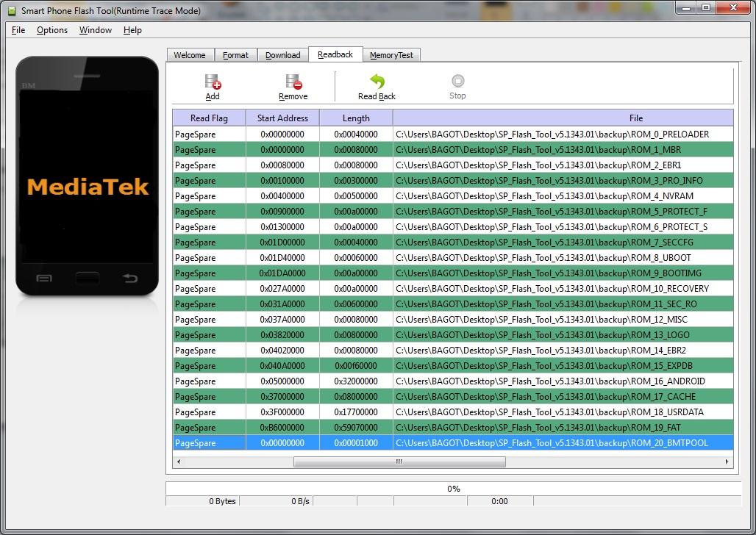The image size is (756, 535).
Task: Select the ROM_8_UBOOT file path
Action: point(543,257)
